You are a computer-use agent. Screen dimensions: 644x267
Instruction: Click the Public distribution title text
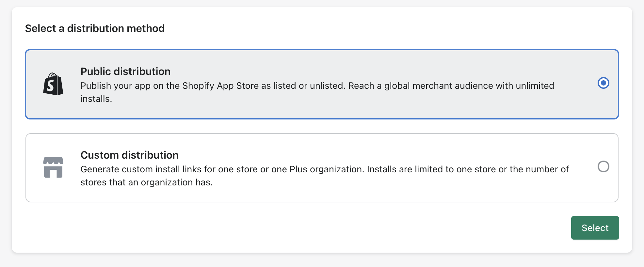[125, 71]
